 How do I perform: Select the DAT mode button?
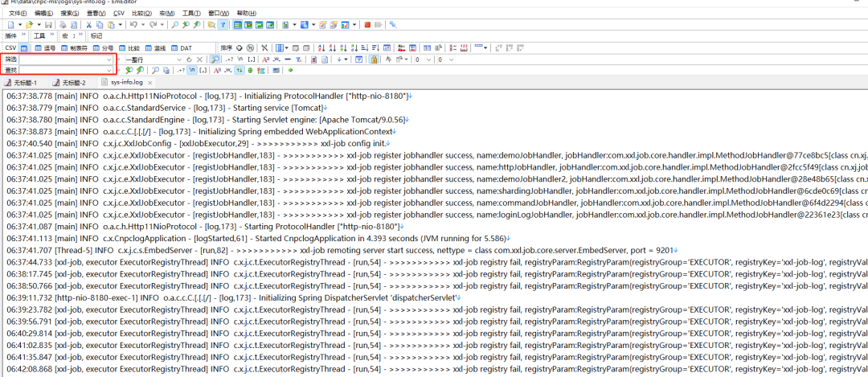(x=181, y=48)
